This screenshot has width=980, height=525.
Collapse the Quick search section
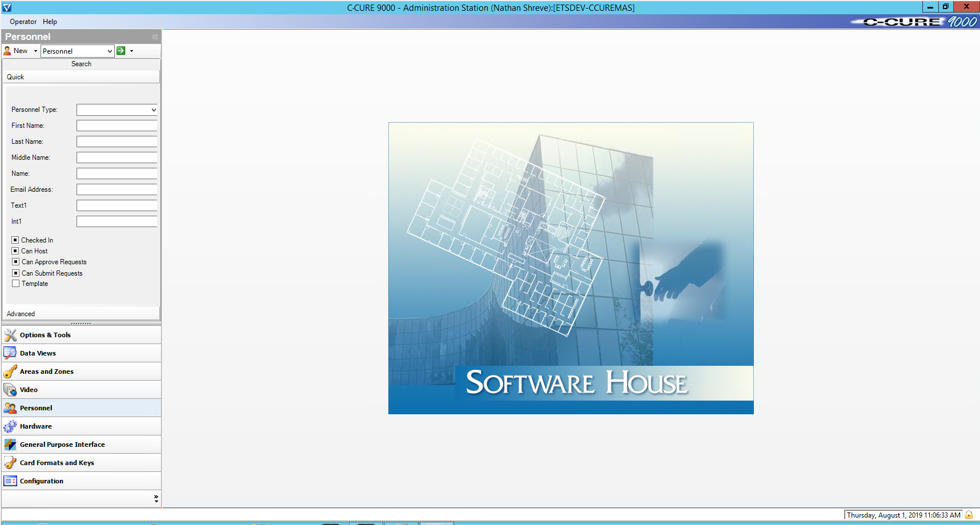tap(81, 77)
